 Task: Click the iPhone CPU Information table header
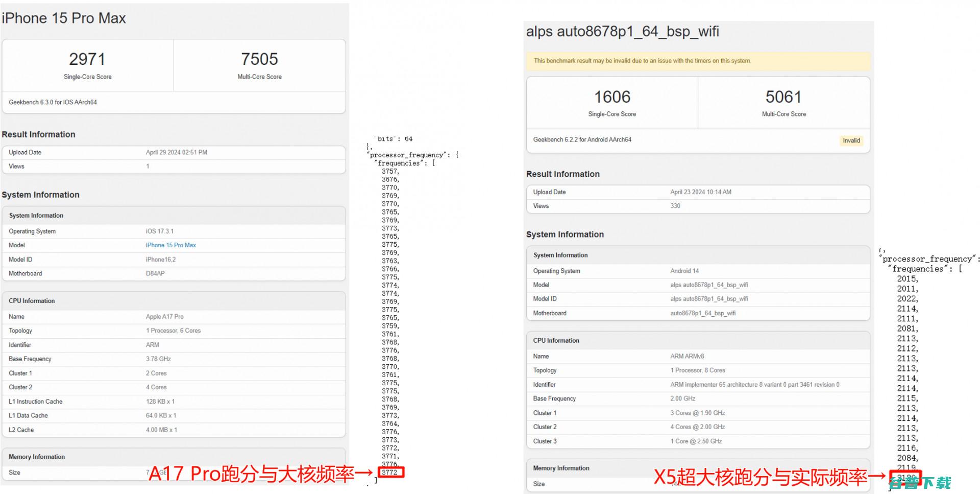click(x=174, y=301)
